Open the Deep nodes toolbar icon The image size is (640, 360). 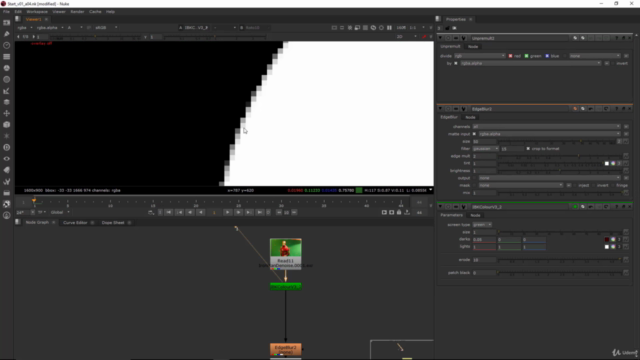7,147
